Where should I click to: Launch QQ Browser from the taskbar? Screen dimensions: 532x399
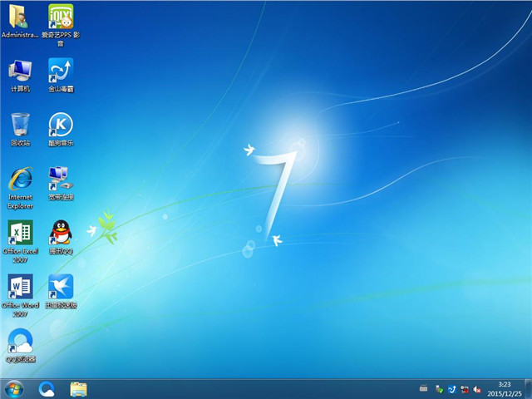(47, 389)
